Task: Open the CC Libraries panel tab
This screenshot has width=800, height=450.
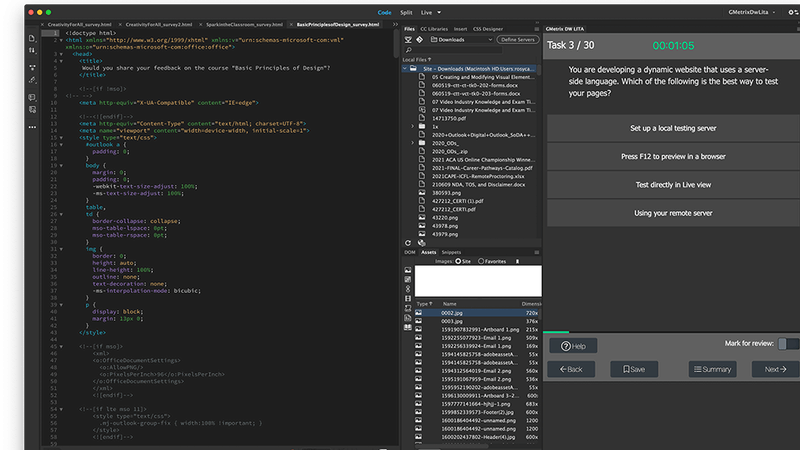Action: pos(434,29)
